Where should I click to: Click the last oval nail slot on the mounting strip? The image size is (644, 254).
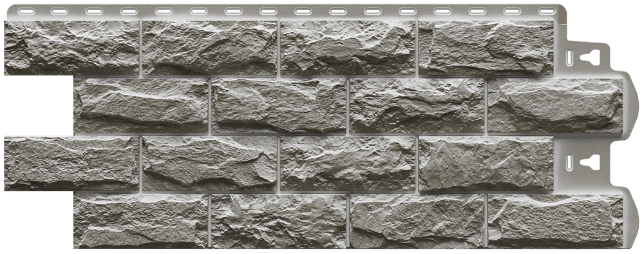tap(547, 12)
